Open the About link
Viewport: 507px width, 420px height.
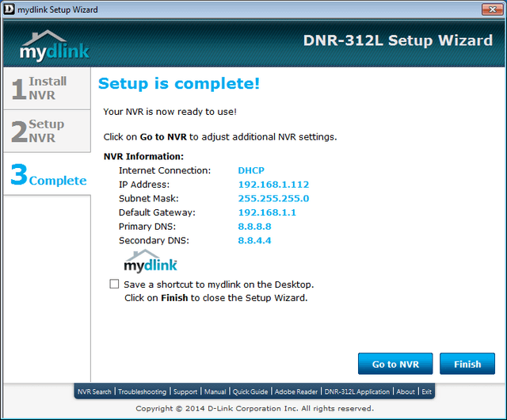[x=406, y=391]
